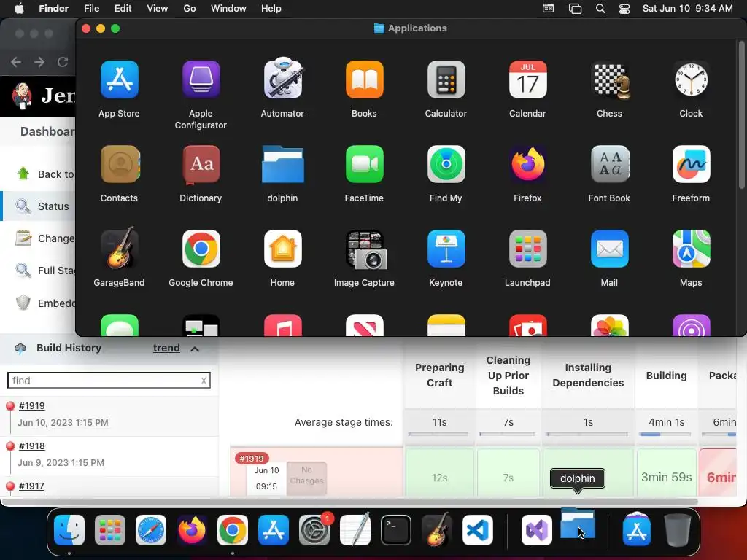Open Google Chrome in Applications window
The width and height of the screenshot is (747, 560).
tap(201, 249)
